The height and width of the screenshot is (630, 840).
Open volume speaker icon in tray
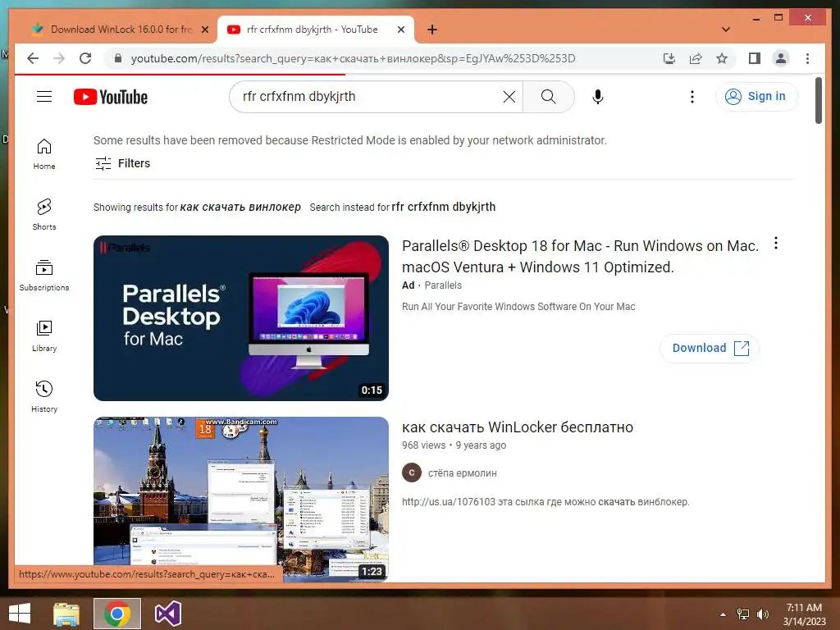762,614
